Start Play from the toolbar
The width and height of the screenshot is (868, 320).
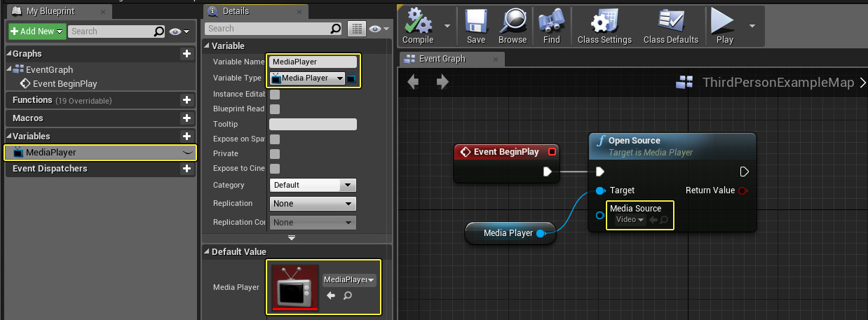725,26
